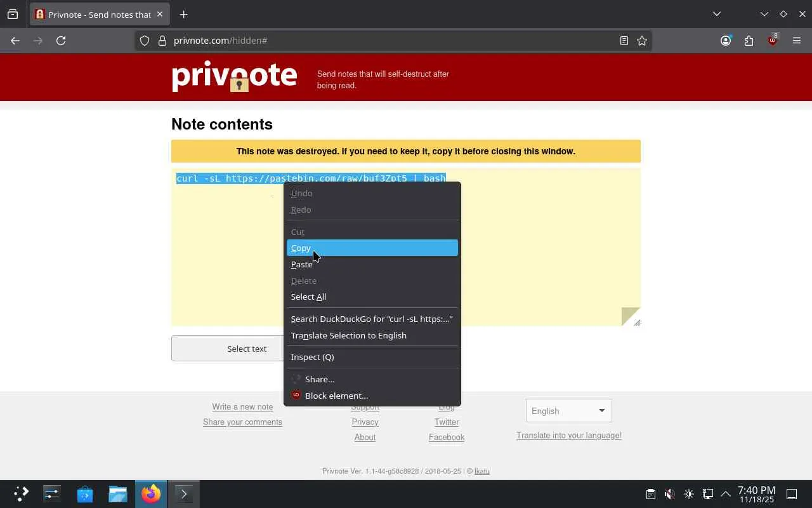Click the taskbar clock showing 7:40 PM
This screenshot has height=508, width=812.
pyautogui.click(x=756, y=494)
